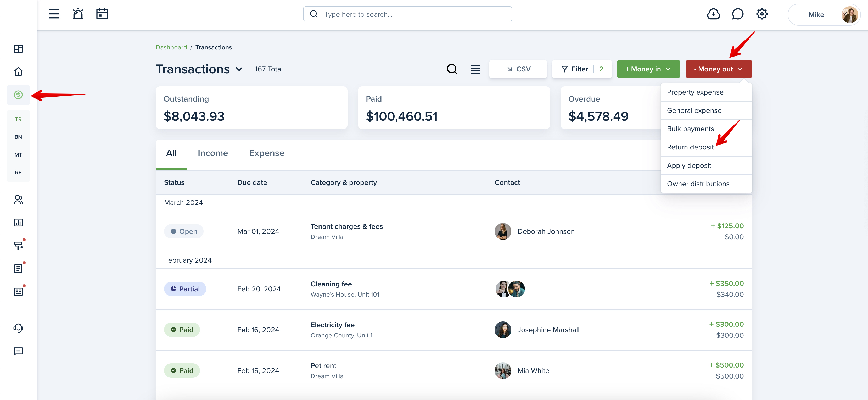Export transactions as CSV
This screenshot has width=868, height=400.
(x=518, y=69)
